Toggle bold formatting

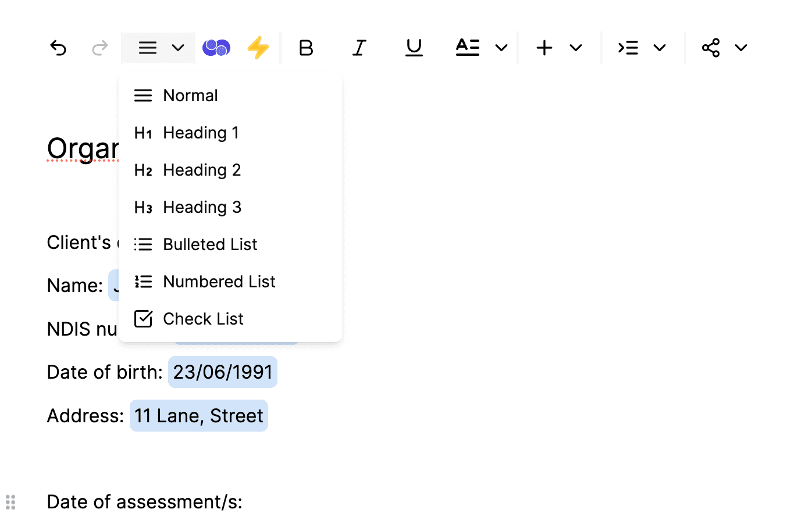306,48
